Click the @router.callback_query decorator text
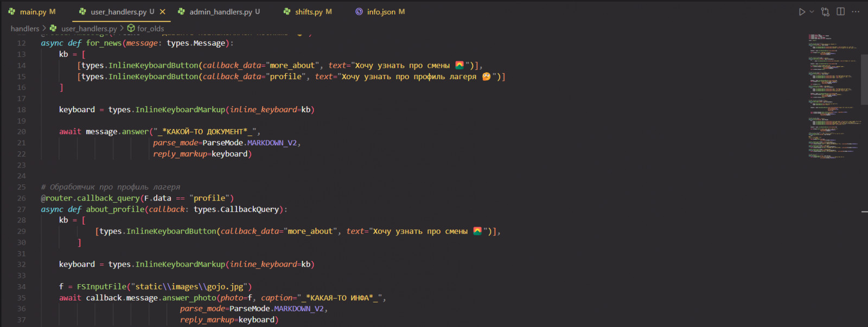 pyautogui.click(x=90, y=198)
